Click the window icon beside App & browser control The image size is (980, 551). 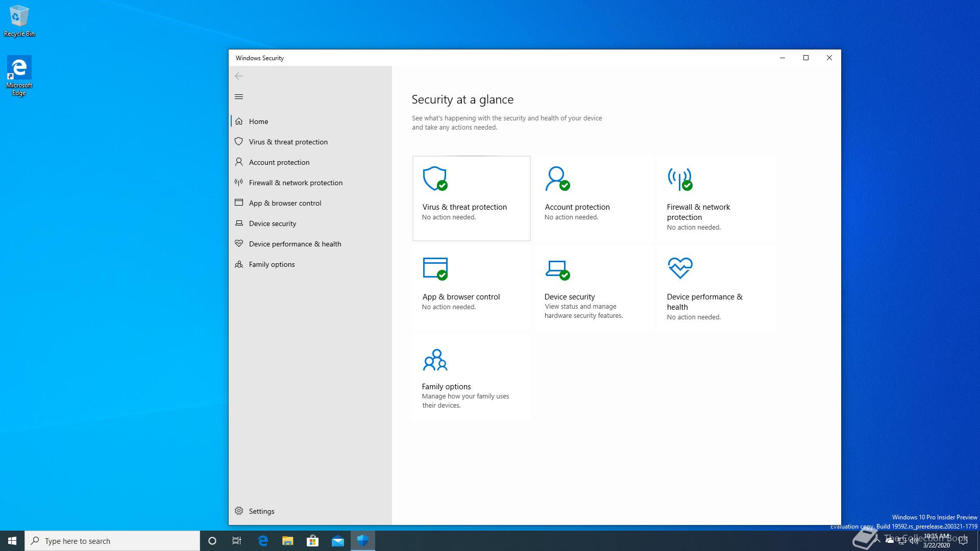tap(238, 203)
